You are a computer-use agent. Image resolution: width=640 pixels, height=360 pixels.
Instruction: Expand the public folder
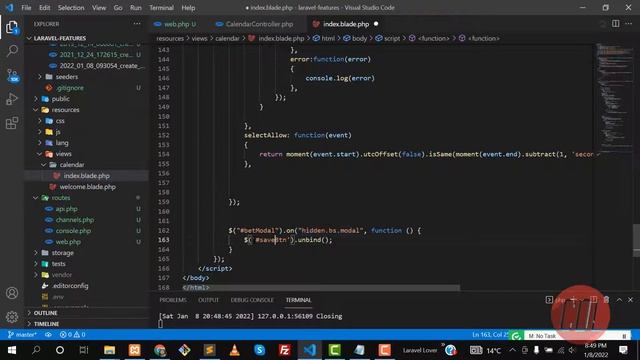pyautogui.click(x=60, y=99)
